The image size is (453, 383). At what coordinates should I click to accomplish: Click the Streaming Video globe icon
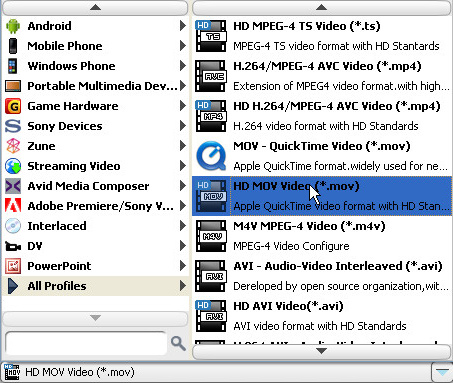click(x=13, y=166)
